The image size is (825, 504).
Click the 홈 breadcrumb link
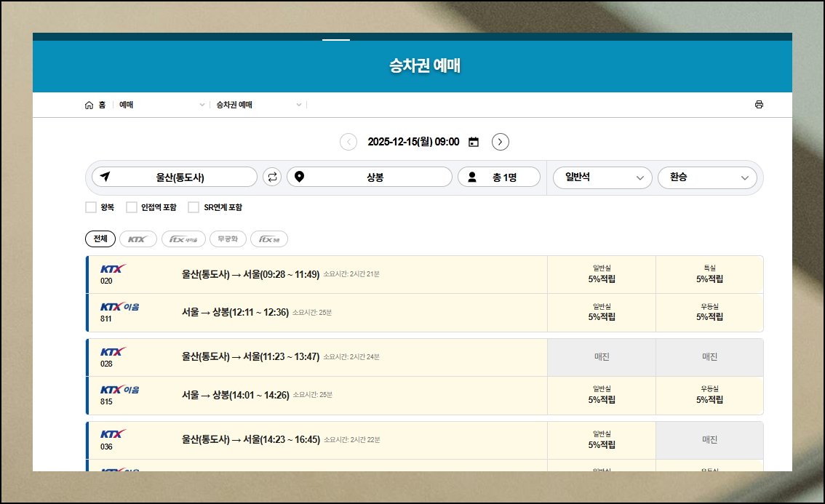(102, 105)
